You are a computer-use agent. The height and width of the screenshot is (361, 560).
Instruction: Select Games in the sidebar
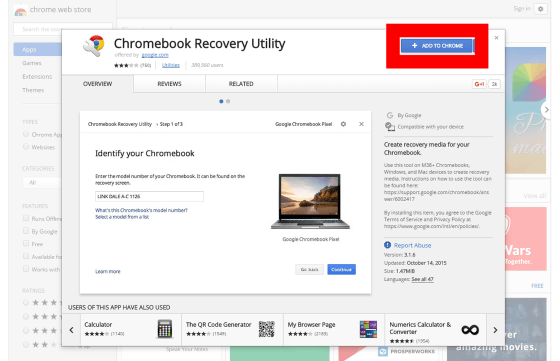(x=32, y=63)
